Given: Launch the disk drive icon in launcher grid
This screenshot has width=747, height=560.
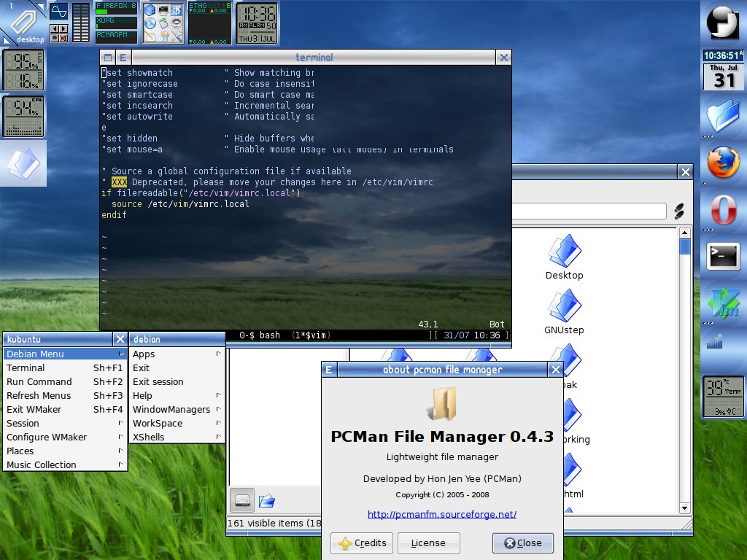Looking at the screenshot, I should pyautogui.click(x=177, y=23).
